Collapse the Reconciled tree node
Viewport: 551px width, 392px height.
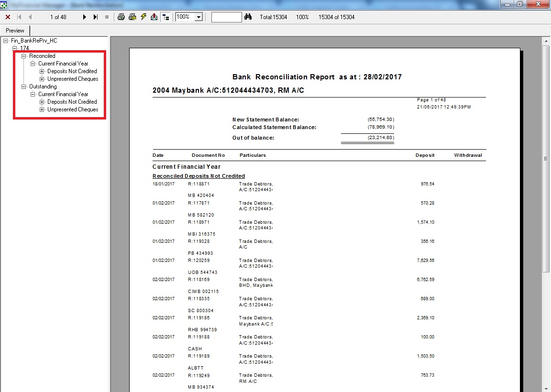click(x=24, y=56)
